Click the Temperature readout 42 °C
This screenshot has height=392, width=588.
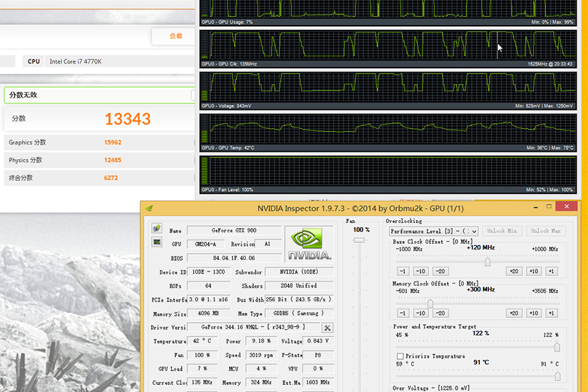[202, 341]
